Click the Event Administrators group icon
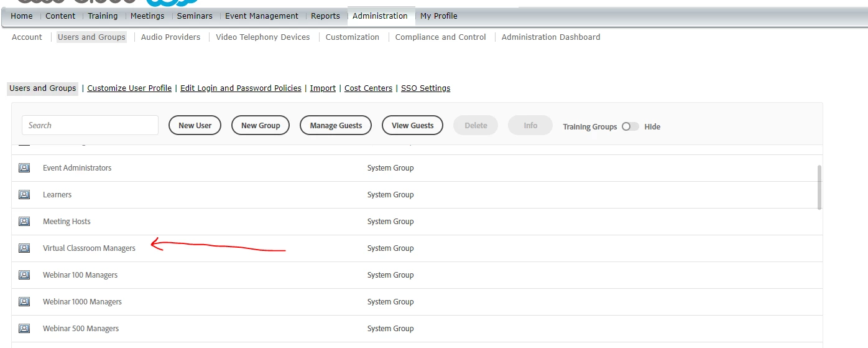Screen dimensions: 868x348 (24, 168)
